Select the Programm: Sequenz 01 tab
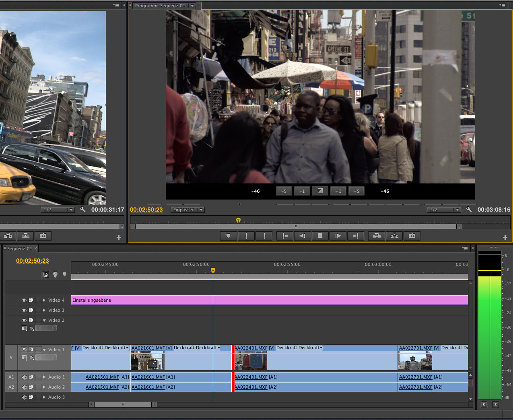This screenshot has height=420, width=513. pos(160,6)
